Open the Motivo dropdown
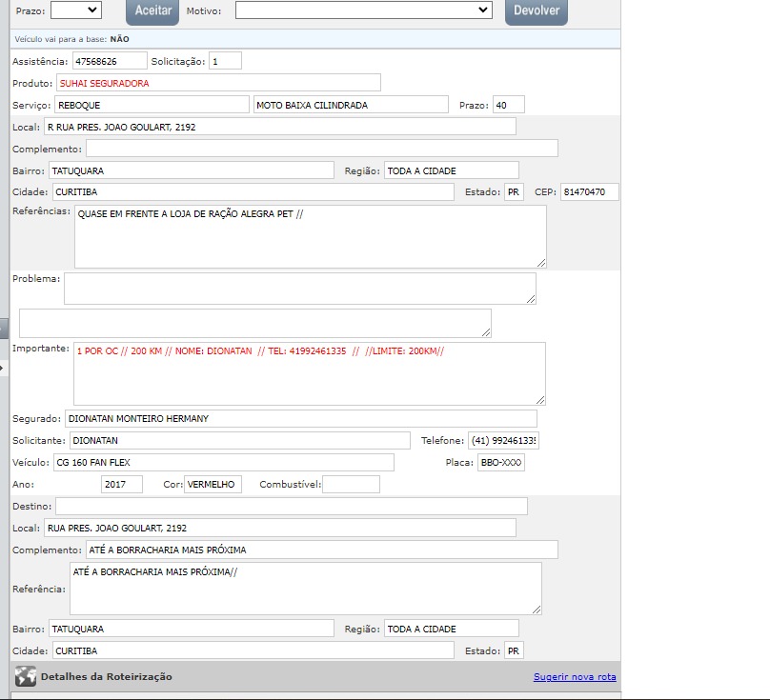 [364, 10]
